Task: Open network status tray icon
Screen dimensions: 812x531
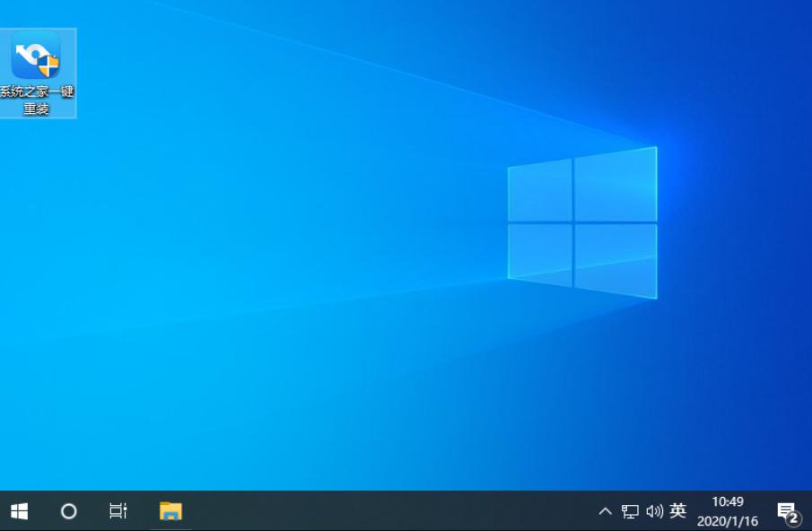Action: click(630, 511)
